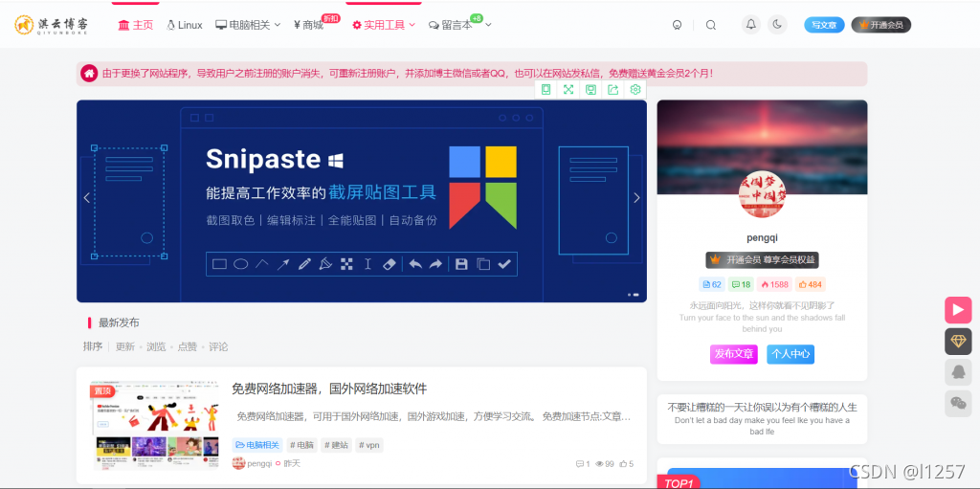Viewport: 980px width, 489px height.
Task: Click the quote 不要让糟糕的一天让你误以为有个糟糕的人生
Action: coord(762,407)
